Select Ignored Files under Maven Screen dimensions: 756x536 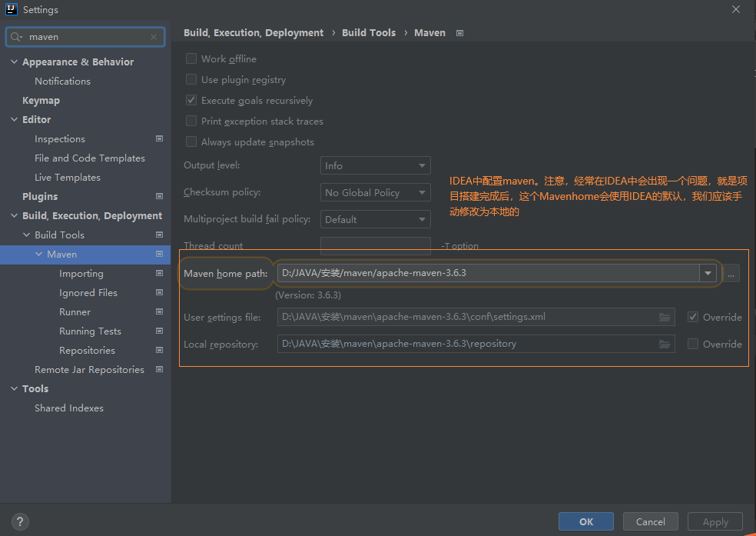[88, 293]
